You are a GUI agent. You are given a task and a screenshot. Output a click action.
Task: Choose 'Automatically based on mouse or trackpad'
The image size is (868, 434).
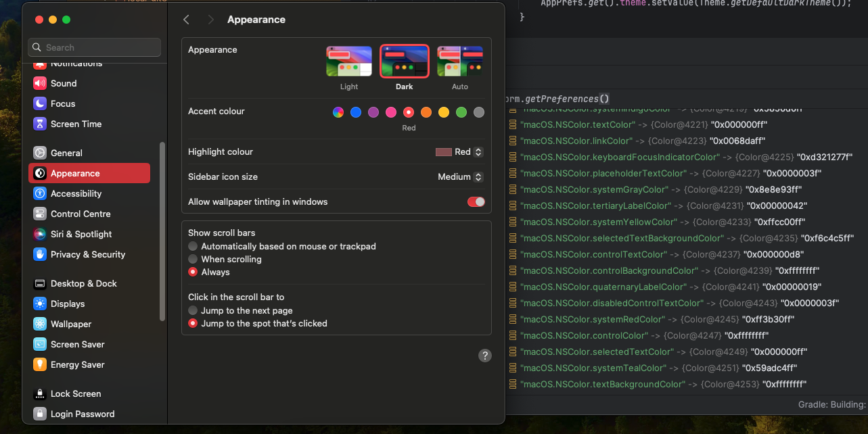pos(193,246)
